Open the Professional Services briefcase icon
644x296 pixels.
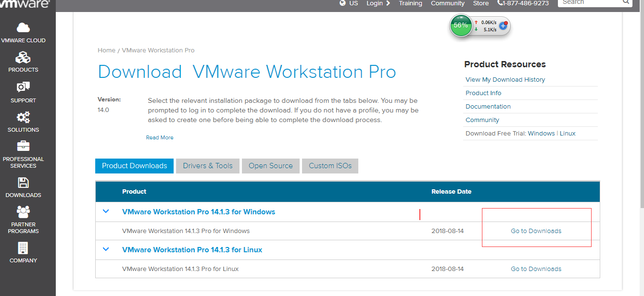[x=23, y=146]
